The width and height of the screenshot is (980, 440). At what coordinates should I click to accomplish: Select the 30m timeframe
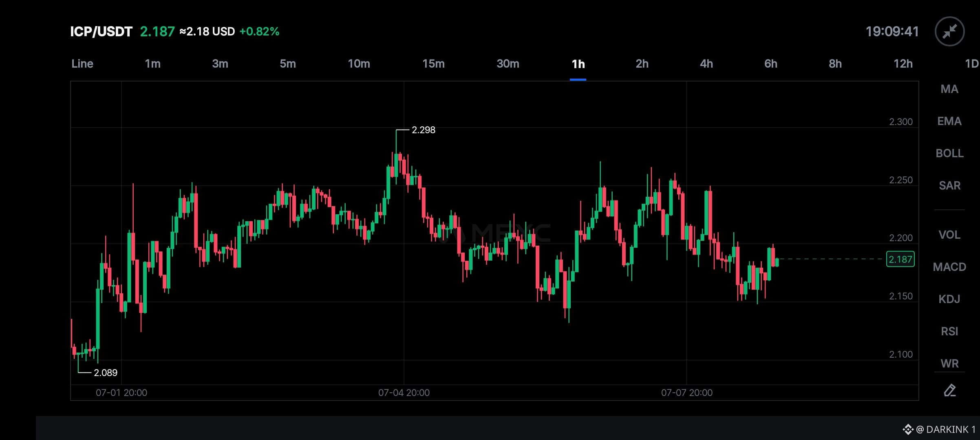pyautogui.click(x=508, y=64)
